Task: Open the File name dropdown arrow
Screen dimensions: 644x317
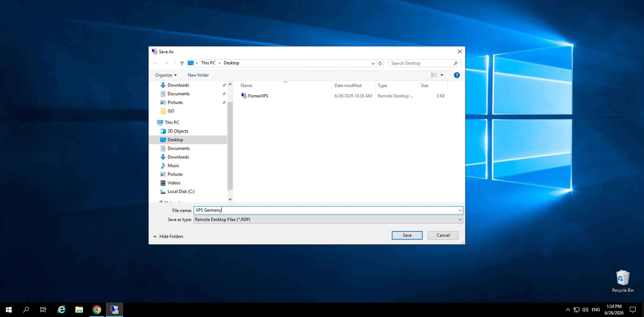Action: tap(460, 210)
